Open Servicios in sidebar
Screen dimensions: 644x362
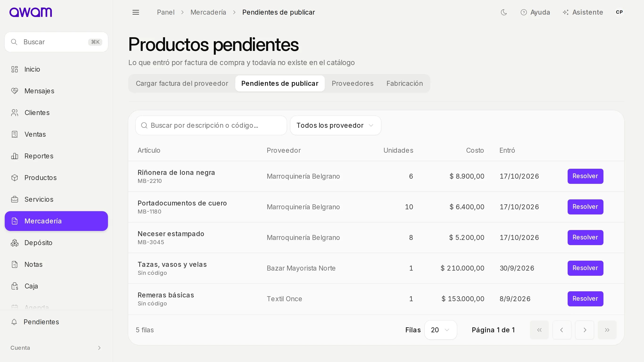coord(56,199)
